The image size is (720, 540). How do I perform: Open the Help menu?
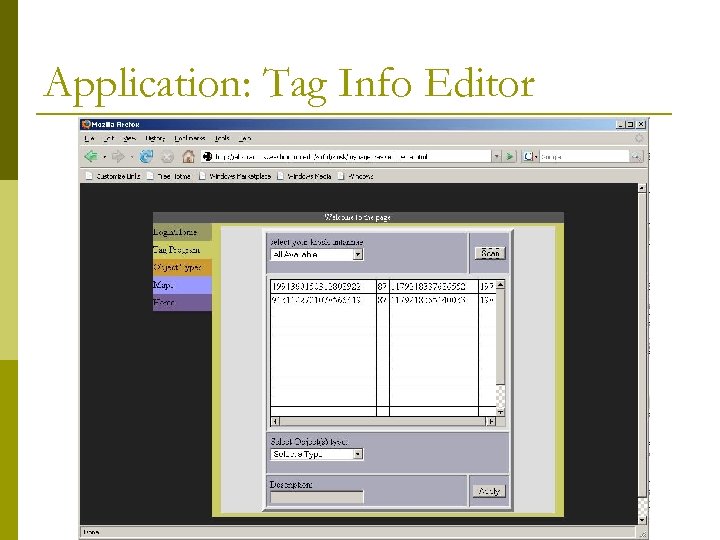click(244, 138)
